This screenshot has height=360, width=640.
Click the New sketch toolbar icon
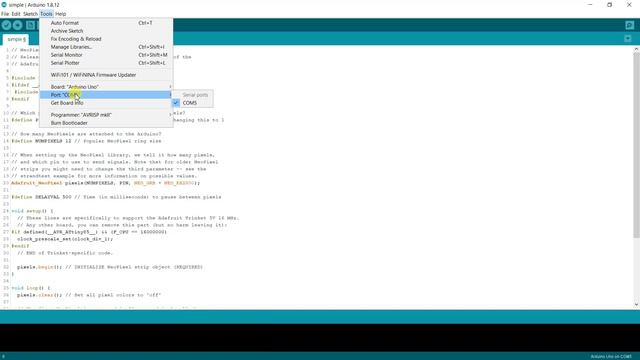30,25
